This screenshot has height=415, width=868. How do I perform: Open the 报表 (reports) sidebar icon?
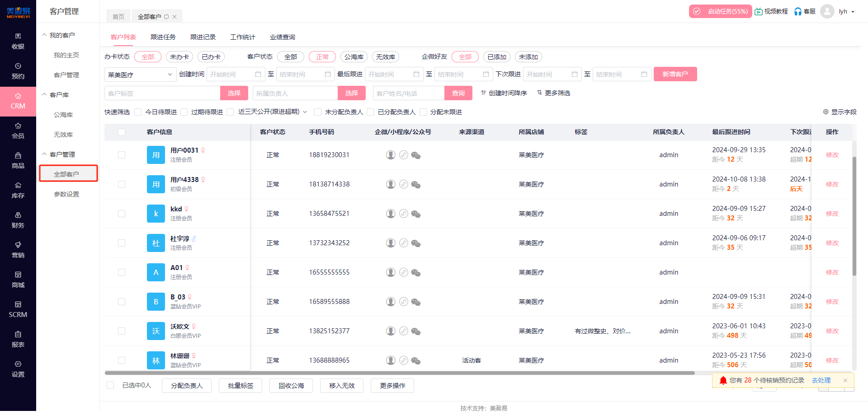[x=18, y=339]
